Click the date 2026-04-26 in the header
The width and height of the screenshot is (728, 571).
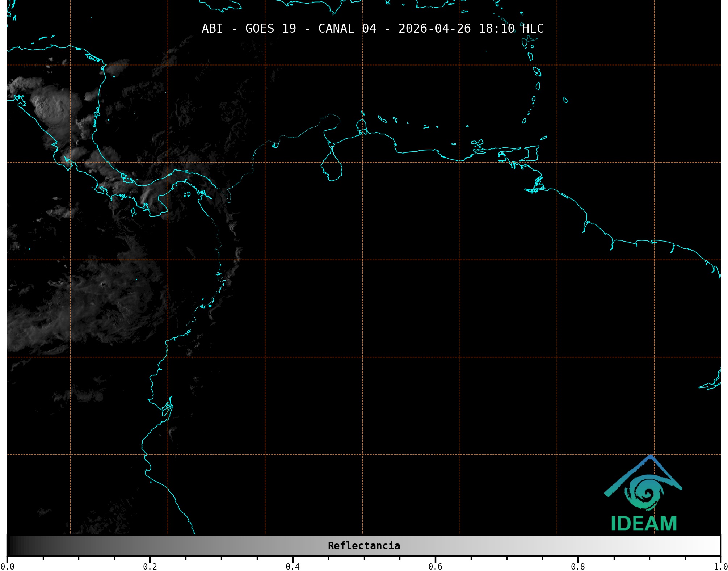[434, 29]
